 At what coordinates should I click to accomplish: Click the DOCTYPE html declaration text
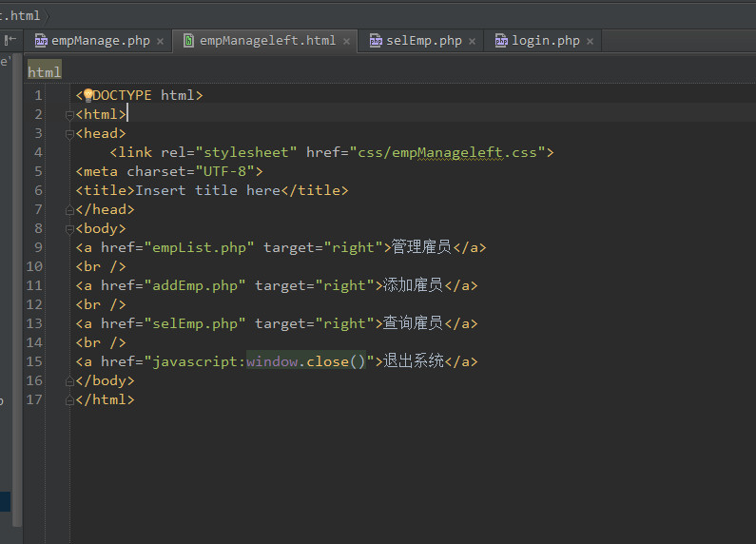[140, 95]
